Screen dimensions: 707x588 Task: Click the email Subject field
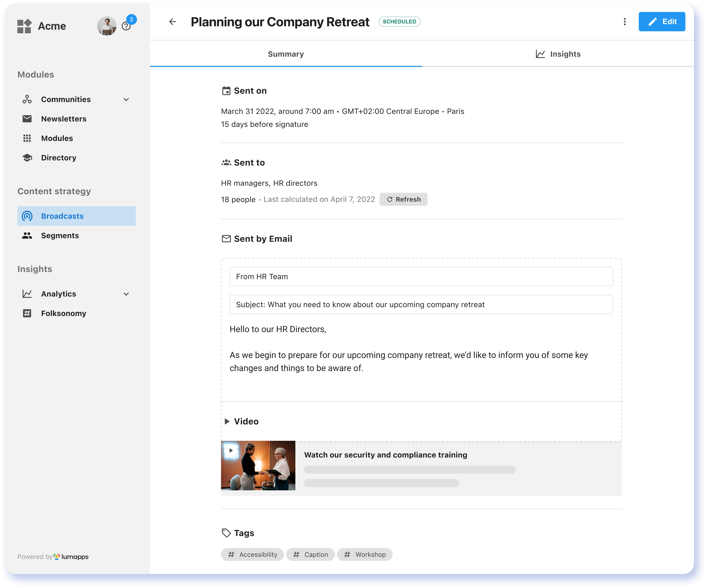point(421,304)
